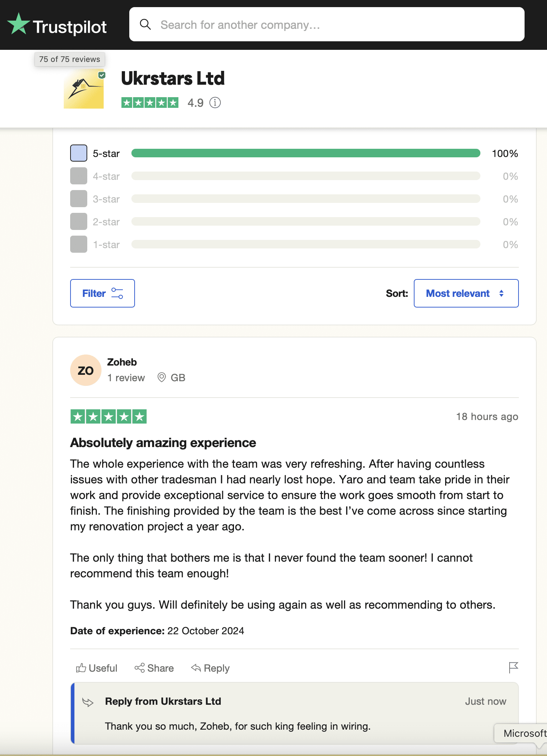Flag Zoheb's review with the flag icon
547x756 pixels.
(513, 668)
